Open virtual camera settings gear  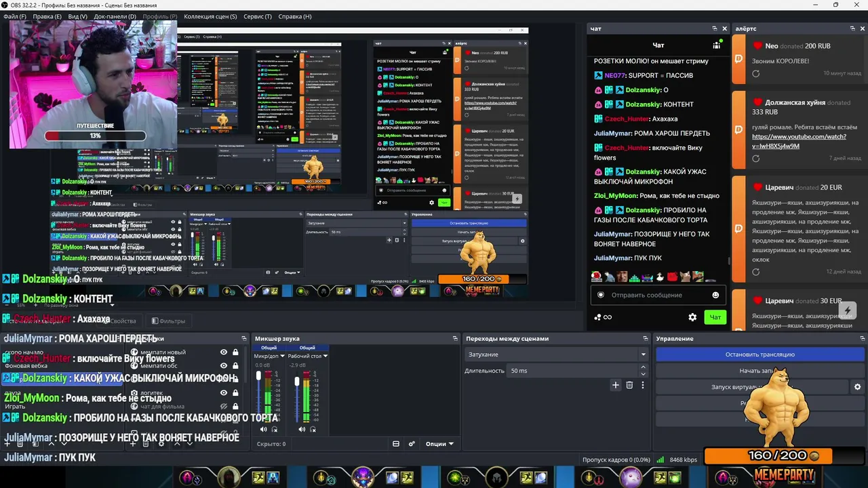857,387
